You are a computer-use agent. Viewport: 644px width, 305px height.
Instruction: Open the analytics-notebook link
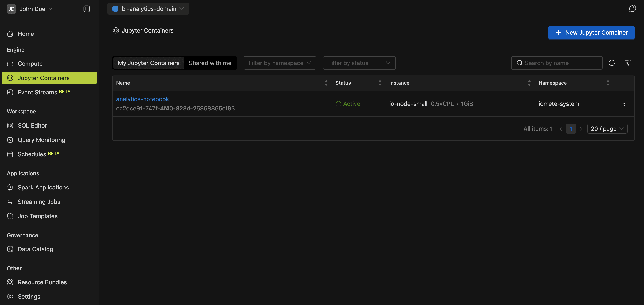[x=142, y=99]
